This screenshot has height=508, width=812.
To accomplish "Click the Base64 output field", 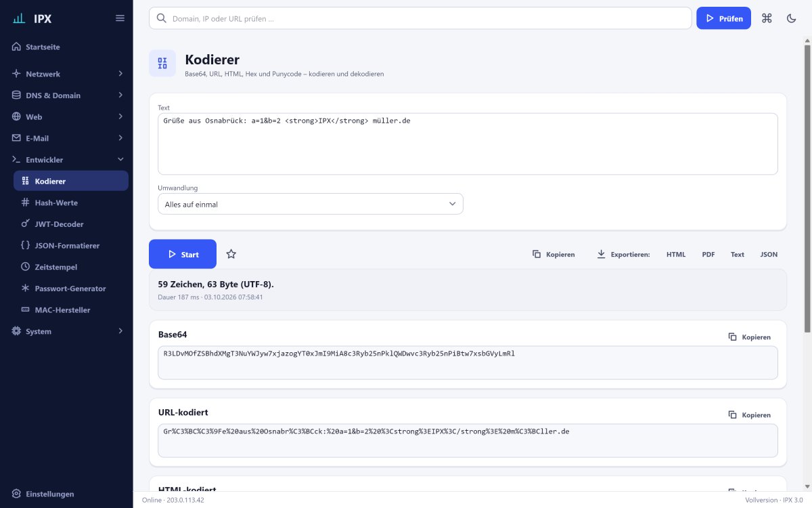I will click(x=468, y=362).
